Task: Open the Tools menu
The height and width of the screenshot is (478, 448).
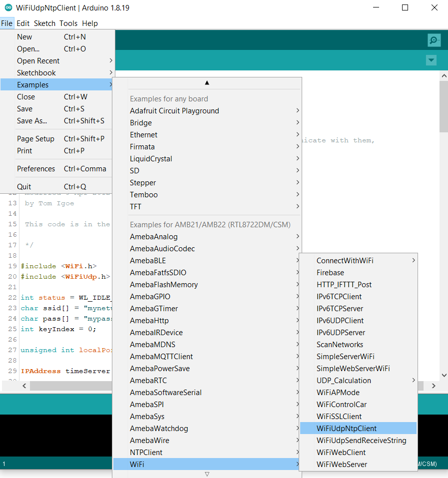Action: point(68,23)
